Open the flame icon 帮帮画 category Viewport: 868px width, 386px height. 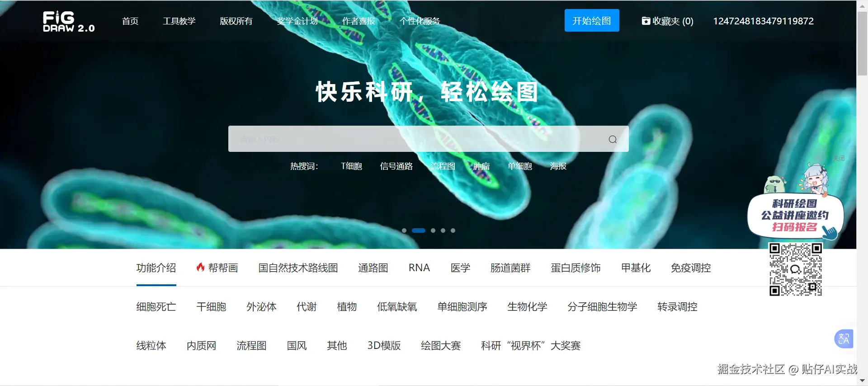[x=217, y=268]
